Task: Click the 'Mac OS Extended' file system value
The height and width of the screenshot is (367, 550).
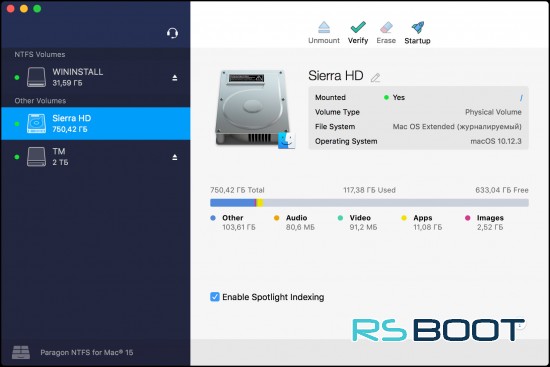Action: click(457, 127)
